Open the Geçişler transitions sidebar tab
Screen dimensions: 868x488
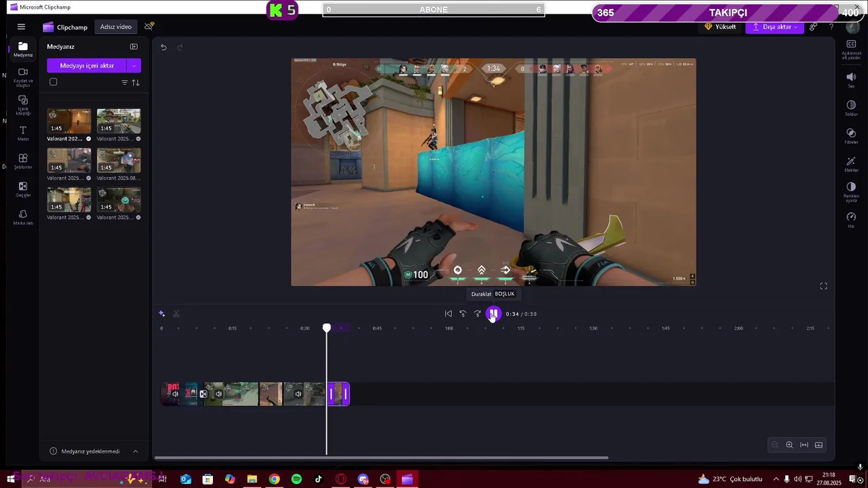[x=23, y=189]
